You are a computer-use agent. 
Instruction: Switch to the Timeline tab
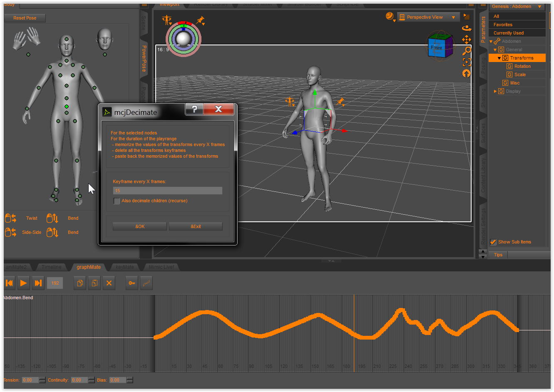click(52, 267)
